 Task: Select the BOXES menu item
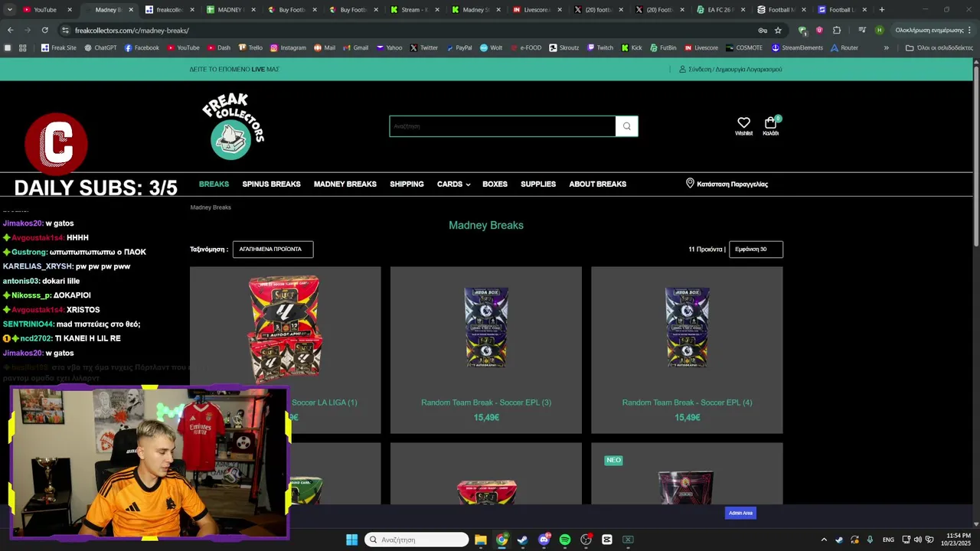tap(495, 184)
